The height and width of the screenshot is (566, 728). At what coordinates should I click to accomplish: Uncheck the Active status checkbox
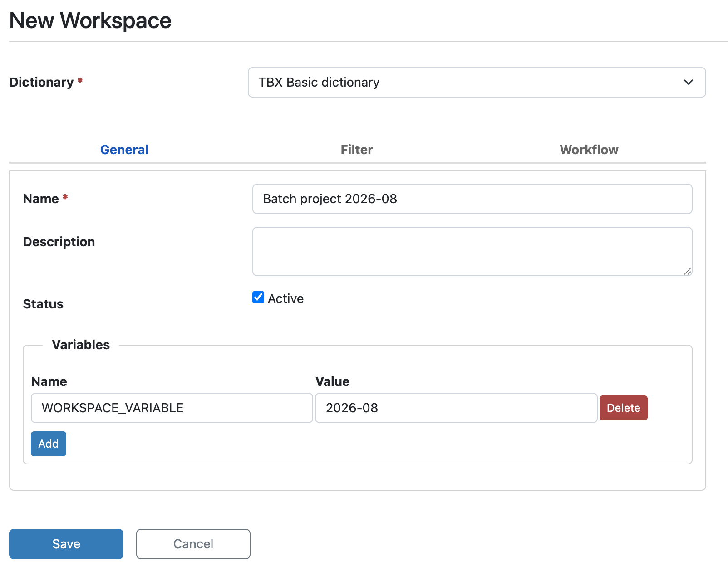pyautogui.click(x=258, y=297)
